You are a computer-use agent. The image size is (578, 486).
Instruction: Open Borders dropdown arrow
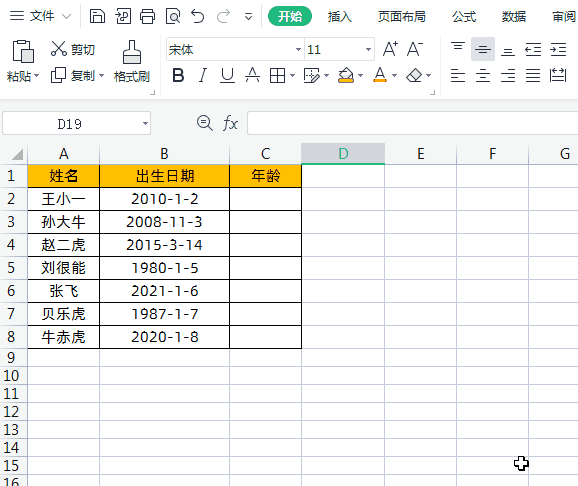[x=292, y=76]
